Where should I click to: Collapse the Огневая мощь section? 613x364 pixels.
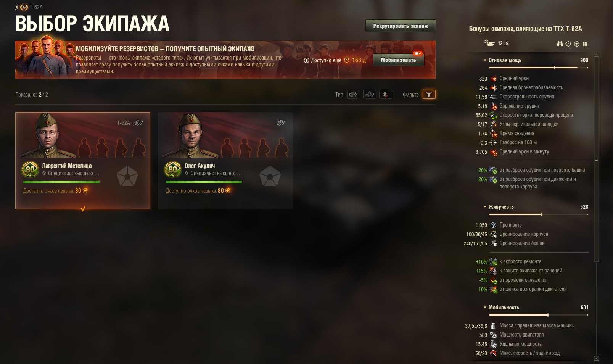(x=485, y=60)
